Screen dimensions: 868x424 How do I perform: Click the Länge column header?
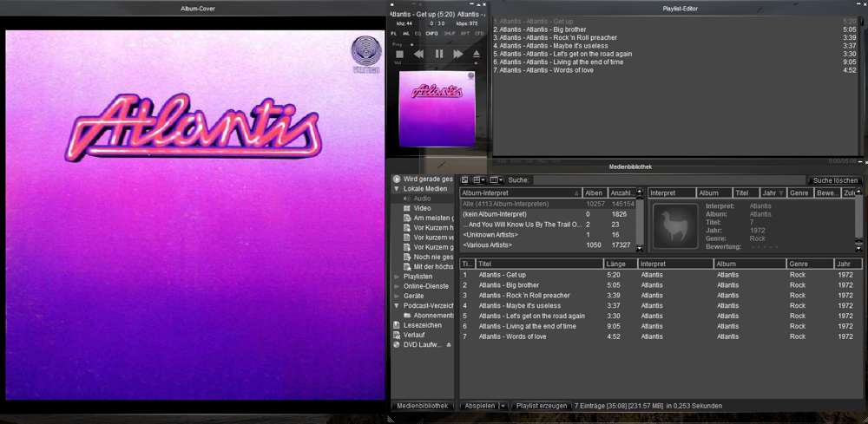[620, 264]
